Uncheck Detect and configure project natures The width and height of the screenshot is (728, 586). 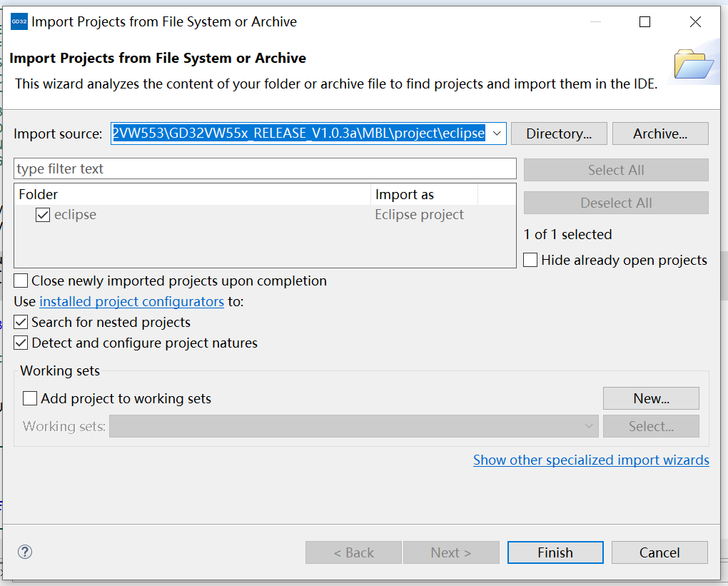(x=21, y=343)
